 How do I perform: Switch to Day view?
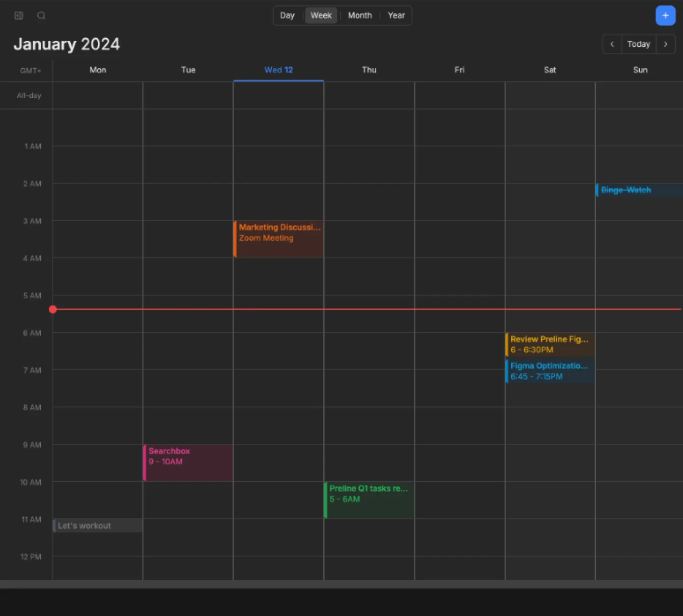(x=287, y=15)
